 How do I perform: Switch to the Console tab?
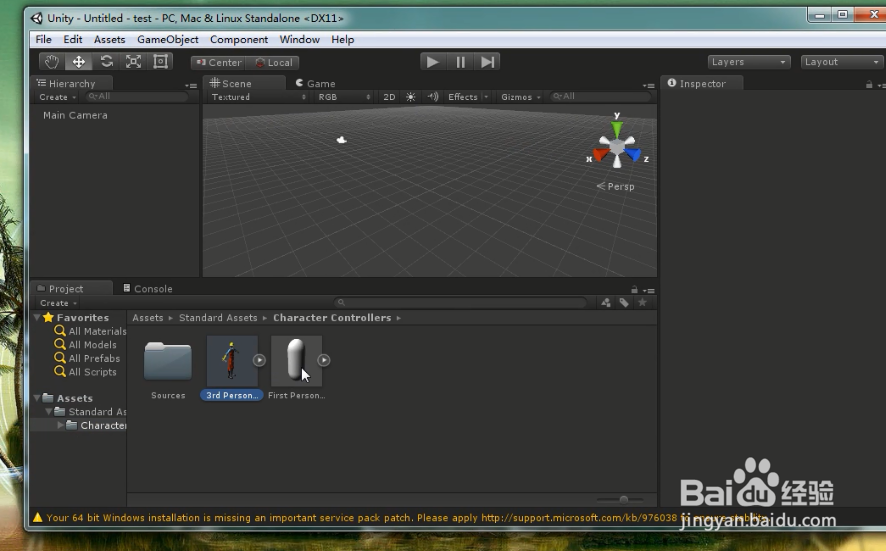click(x=147, y=289)
